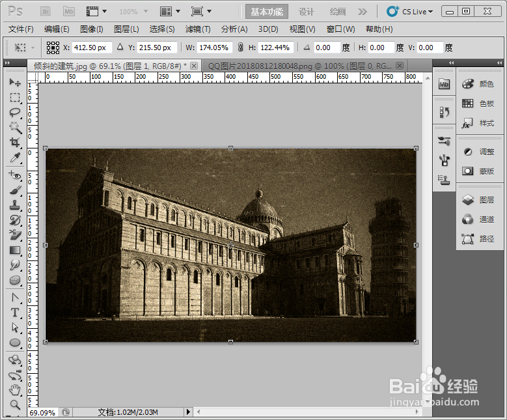The height and width of the screenshot is (420, 507).
Task: Open the Clone Source panel icon
Action: coord(444,180)
